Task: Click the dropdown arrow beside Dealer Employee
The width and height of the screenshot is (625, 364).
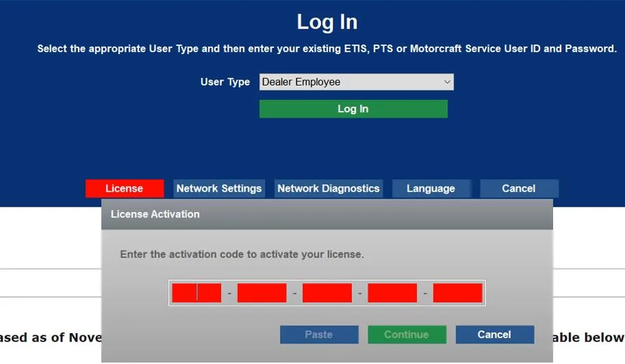Action: point(447,82)
